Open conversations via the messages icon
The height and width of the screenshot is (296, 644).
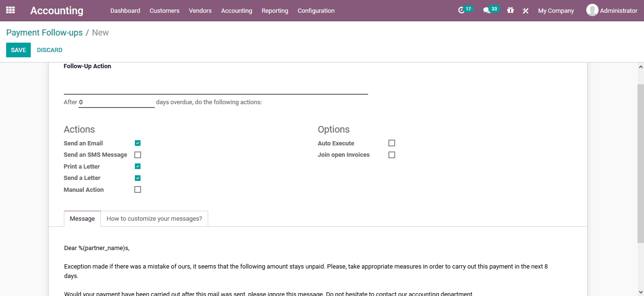coord(488,10)
